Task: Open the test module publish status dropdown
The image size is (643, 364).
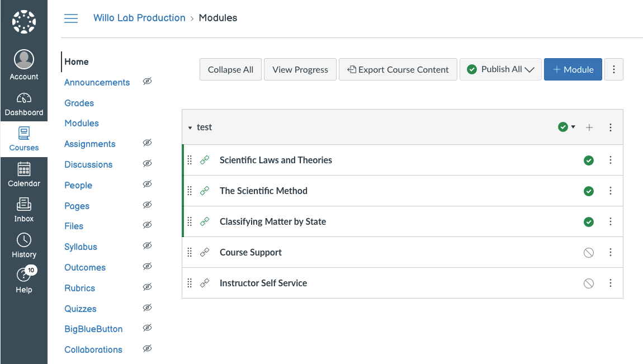Action: pos(567,127)
